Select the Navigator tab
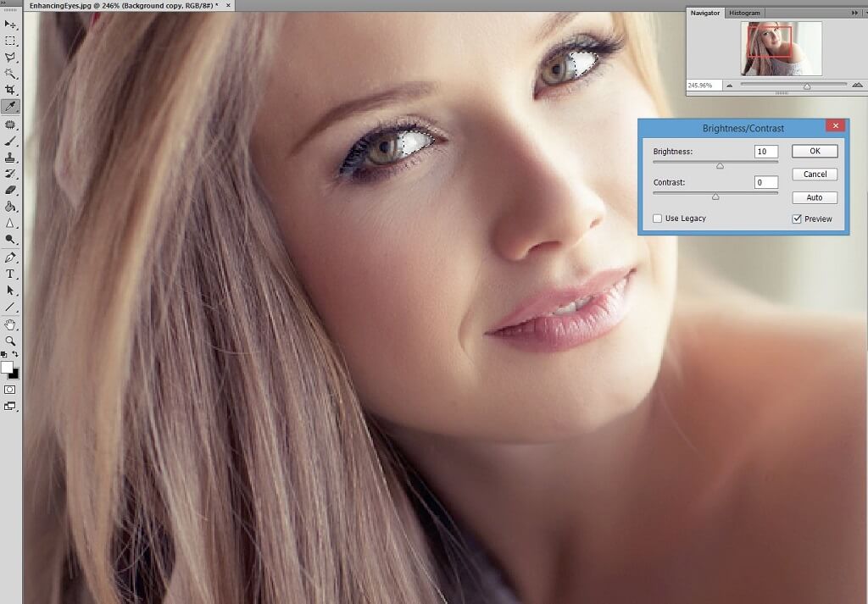Image resolution: width=868 pixels, height=604 pixels. coord(704,13)
